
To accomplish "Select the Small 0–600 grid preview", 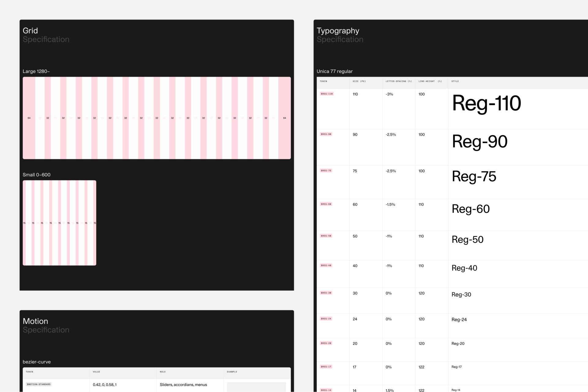I will tap(59, 223).
